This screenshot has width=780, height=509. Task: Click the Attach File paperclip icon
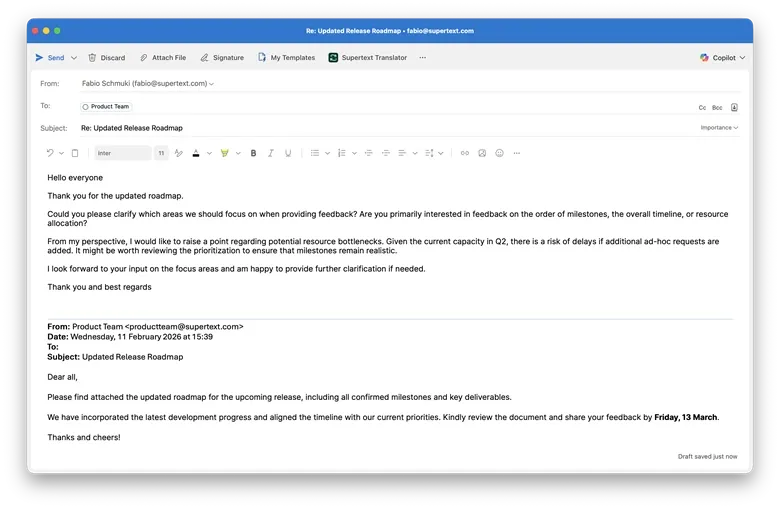pos(144,58)
